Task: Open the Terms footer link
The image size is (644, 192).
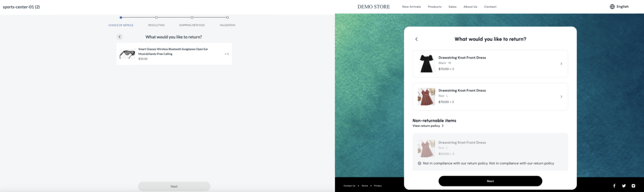Action: [x=365, y=186]
